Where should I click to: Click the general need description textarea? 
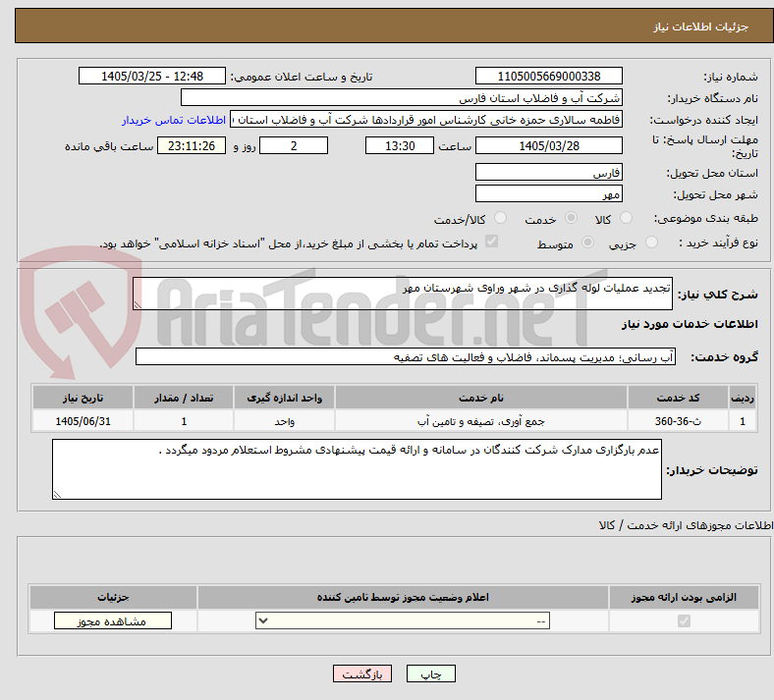(403, 294)
